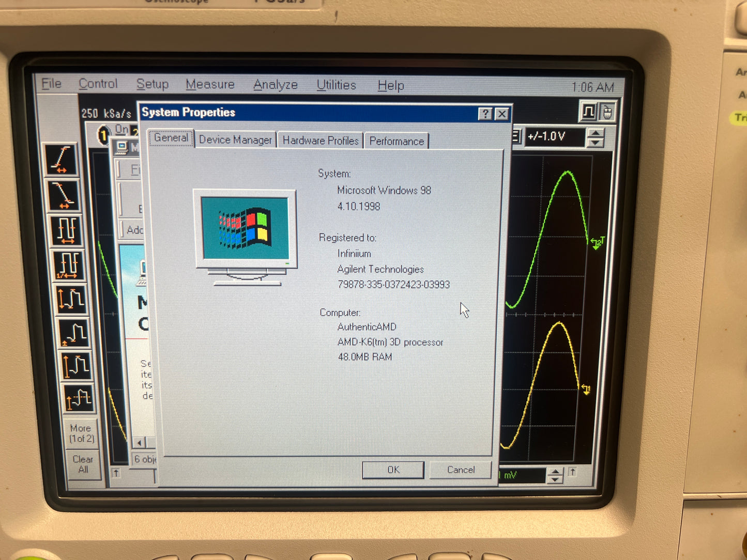The image size is (747, 560).
Task: Click the 'AMD-K6(tm) 3D processor' text
Action: pyautogui.click(x=390, y=342)
